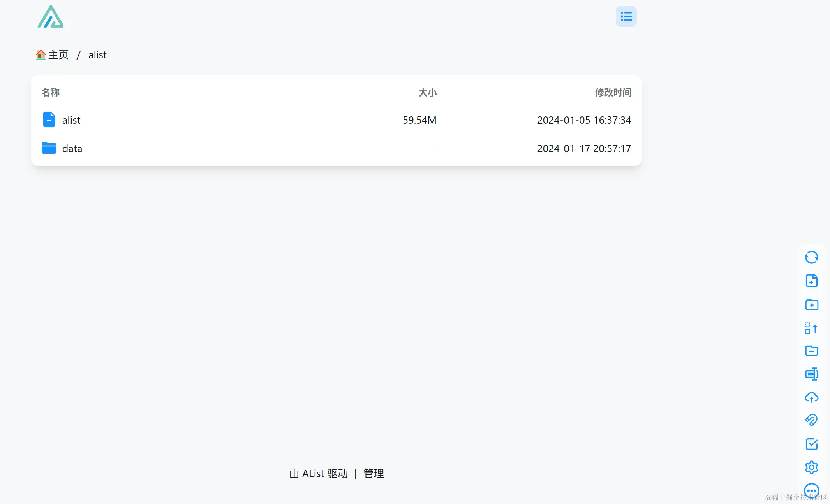Switch layout with the list view icon
The height and width of the screenshot is (504, 830).
click(626, 16)
